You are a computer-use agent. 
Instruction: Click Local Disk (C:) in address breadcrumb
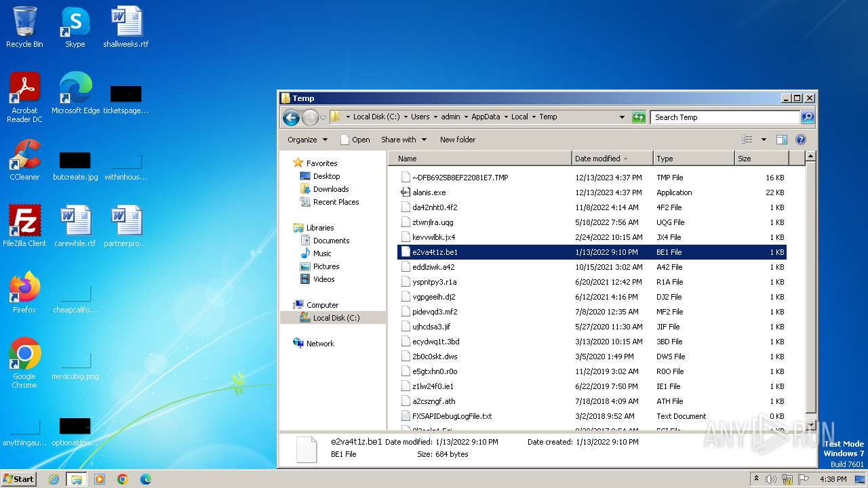[x=377, y=117]
